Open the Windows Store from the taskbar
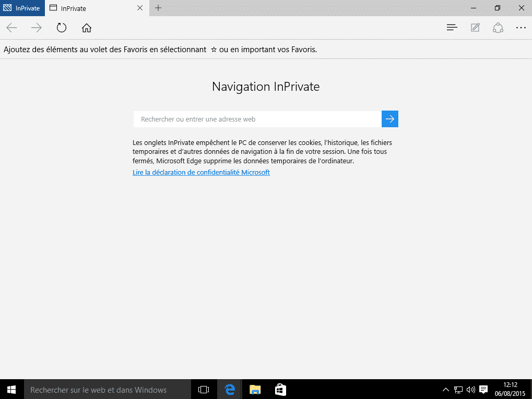Viewport: 532px width, 399px height. 280,389
